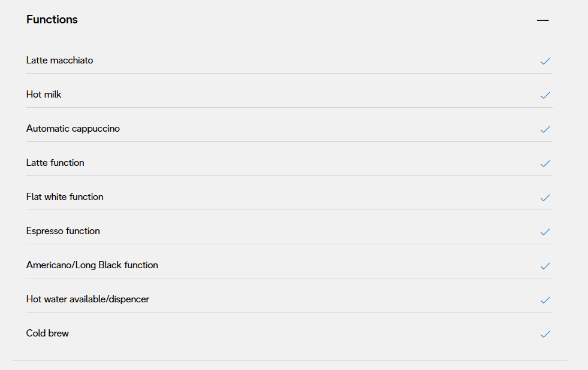Click the Latte macchiato checkmark icon

click(545, 61)
